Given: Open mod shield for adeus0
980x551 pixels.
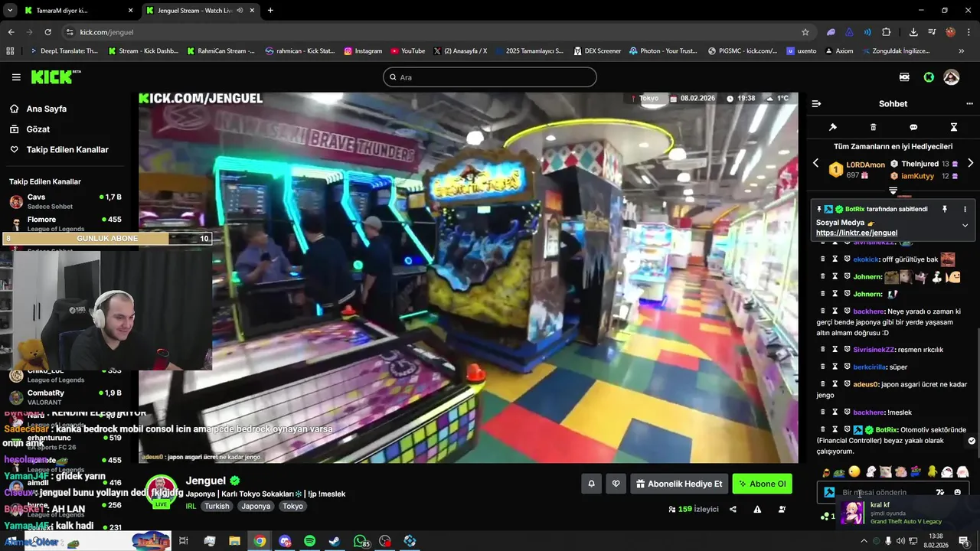Looking at the screenshot, I should (848, 384).
